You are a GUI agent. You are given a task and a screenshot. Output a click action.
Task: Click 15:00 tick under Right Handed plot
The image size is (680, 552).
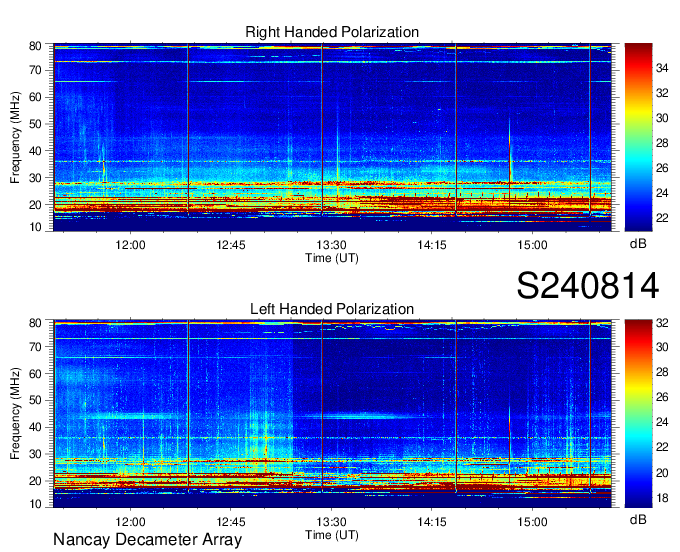(532, 245)
